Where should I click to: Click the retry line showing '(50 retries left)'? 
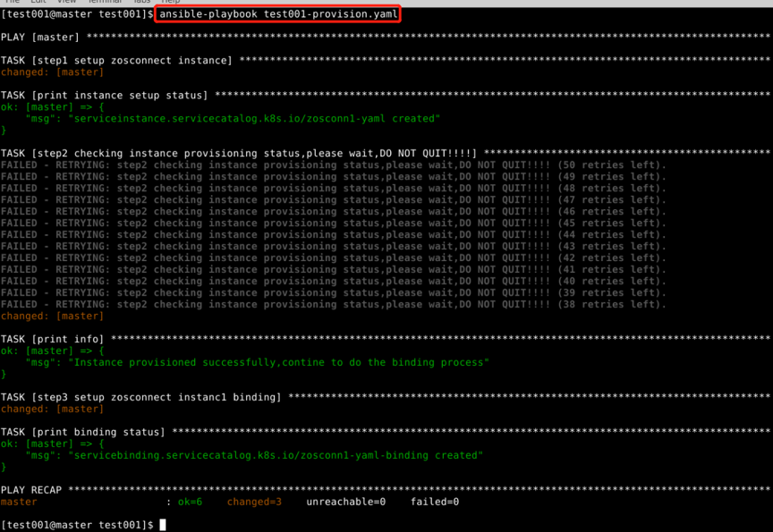pos(333,165)
